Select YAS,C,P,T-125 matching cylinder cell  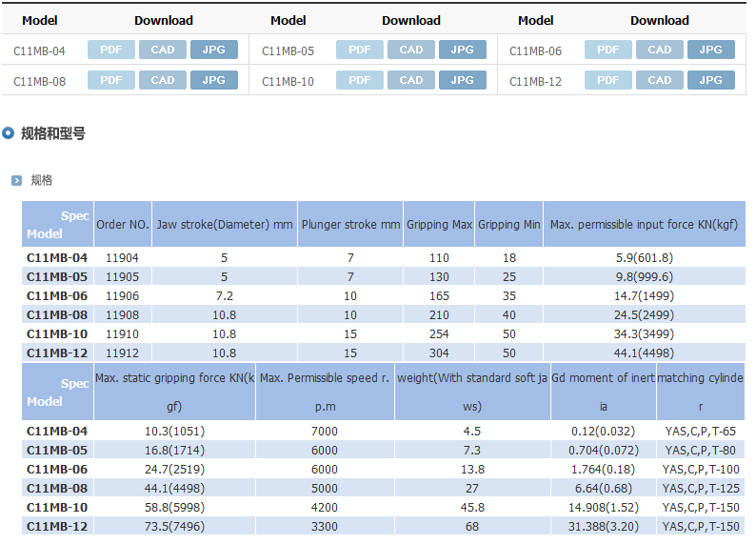[x=701, y=488]
